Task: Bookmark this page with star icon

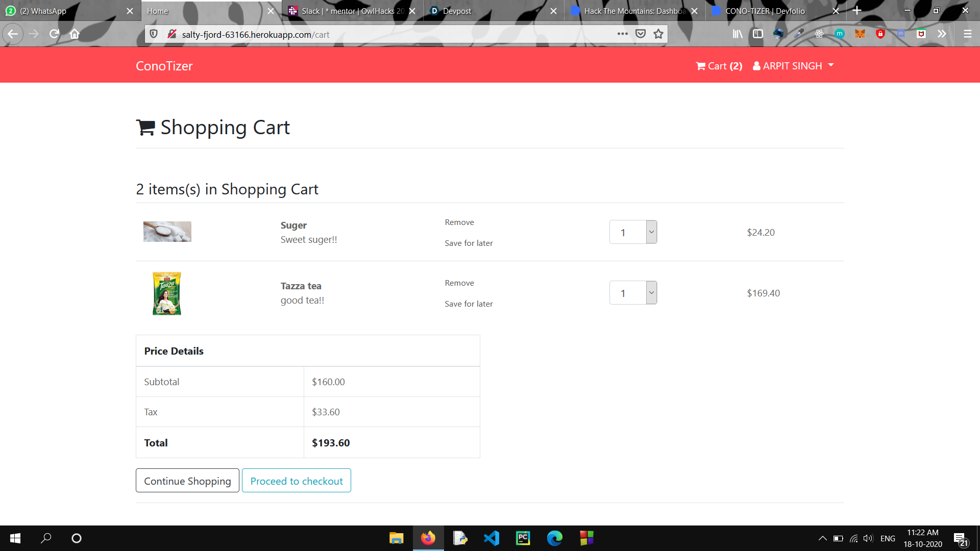Action: point(658,34)
